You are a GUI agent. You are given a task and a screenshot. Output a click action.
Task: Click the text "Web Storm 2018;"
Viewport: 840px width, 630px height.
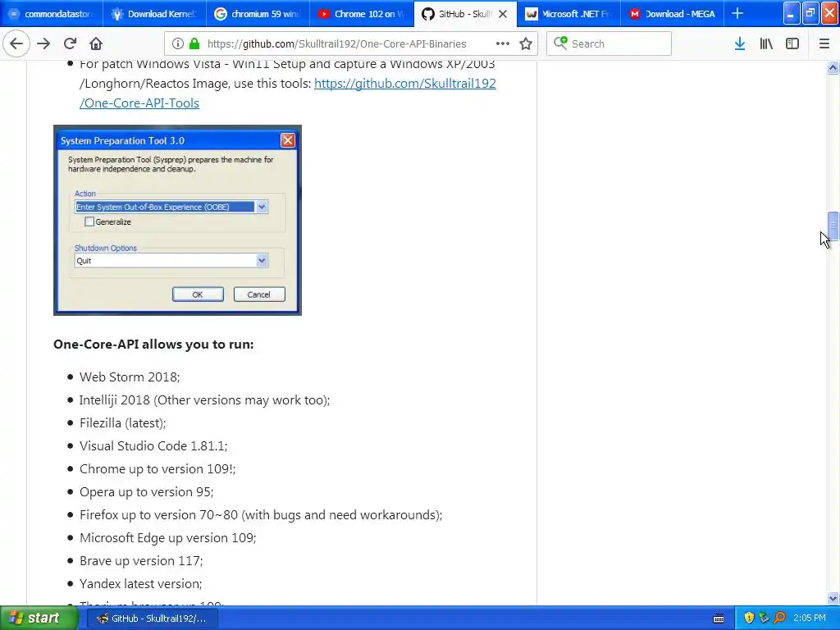tap(130, 377)
